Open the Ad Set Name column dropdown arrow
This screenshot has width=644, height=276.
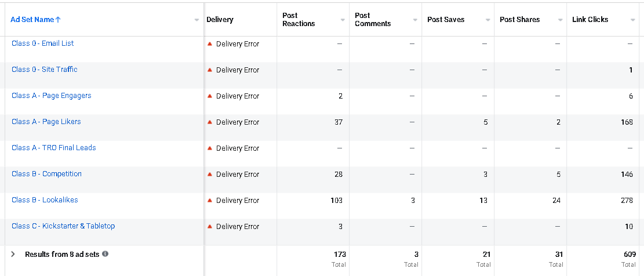(197, 20)
